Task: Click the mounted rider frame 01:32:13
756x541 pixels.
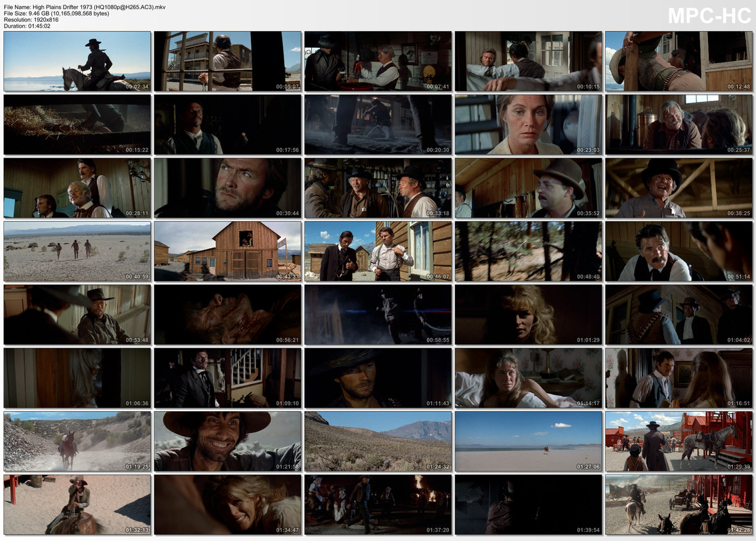Action: pyautogui.click(x=77, y=505)
